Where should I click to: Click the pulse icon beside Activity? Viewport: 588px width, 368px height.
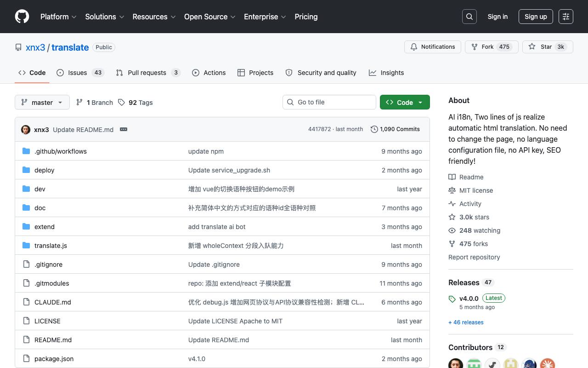[x=452, y=204]
